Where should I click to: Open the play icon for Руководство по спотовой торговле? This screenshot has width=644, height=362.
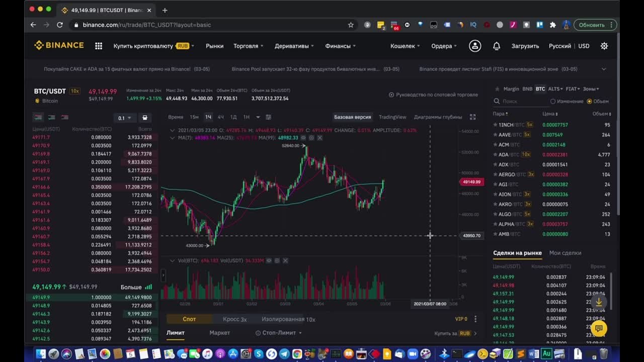pyautogui.click(x=391, y=95)
